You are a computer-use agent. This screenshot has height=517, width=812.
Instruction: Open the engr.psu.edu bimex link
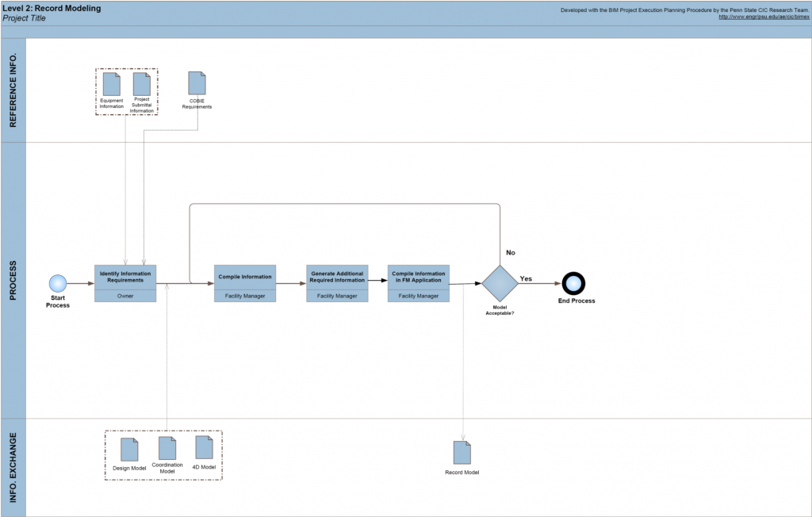(x=763, y=17)
